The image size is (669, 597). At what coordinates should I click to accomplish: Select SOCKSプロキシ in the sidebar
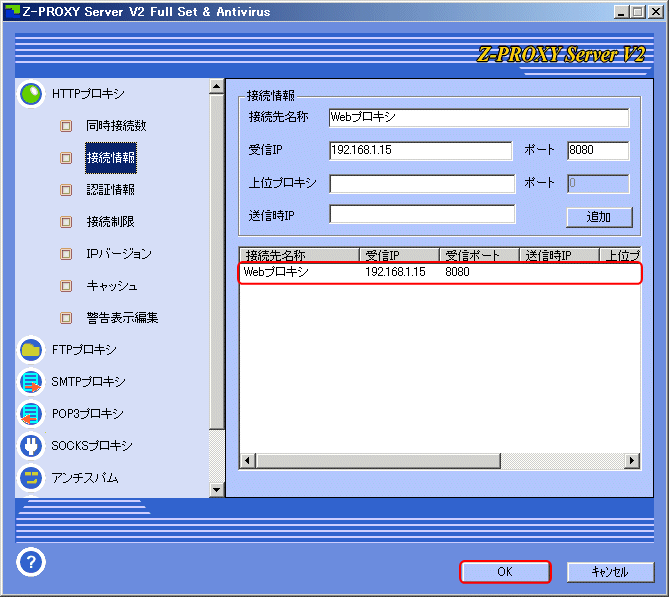pos(92,446)
